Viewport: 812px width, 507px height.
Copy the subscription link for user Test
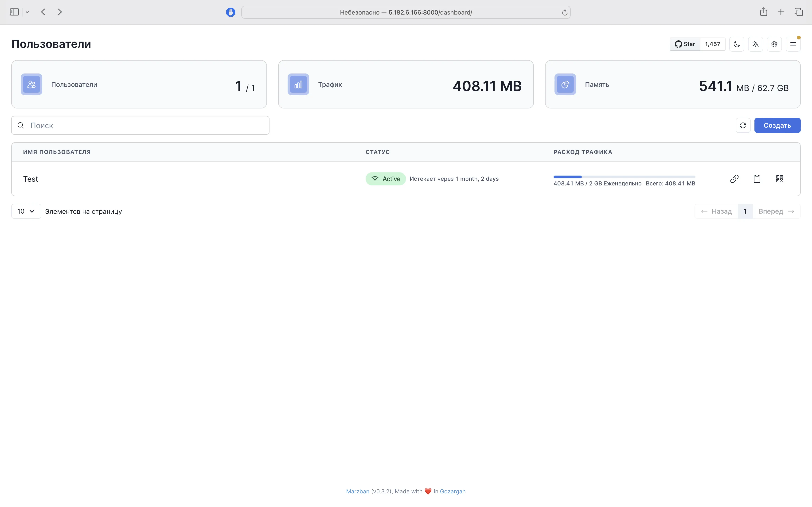coord(734,179)
